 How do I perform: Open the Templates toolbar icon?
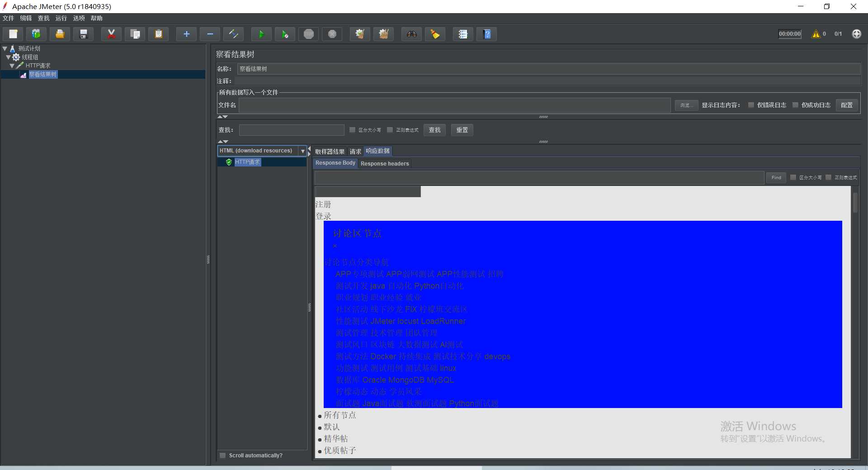point(36,34)
